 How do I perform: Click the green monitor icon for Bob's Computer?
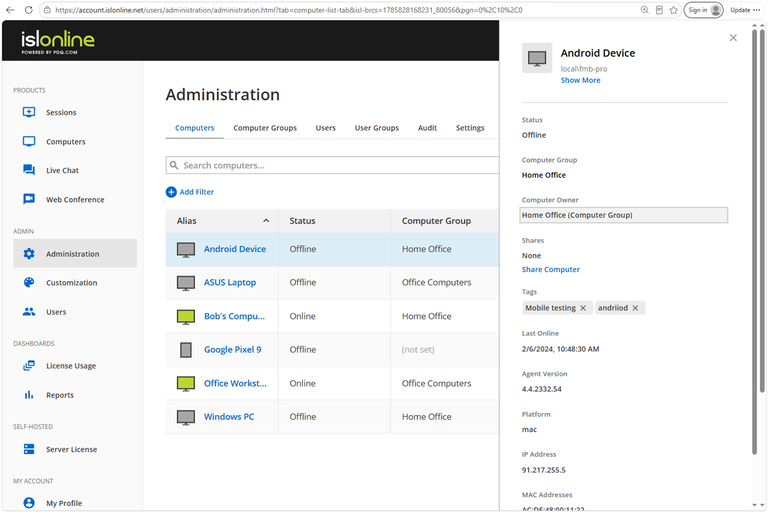point(186,317)
